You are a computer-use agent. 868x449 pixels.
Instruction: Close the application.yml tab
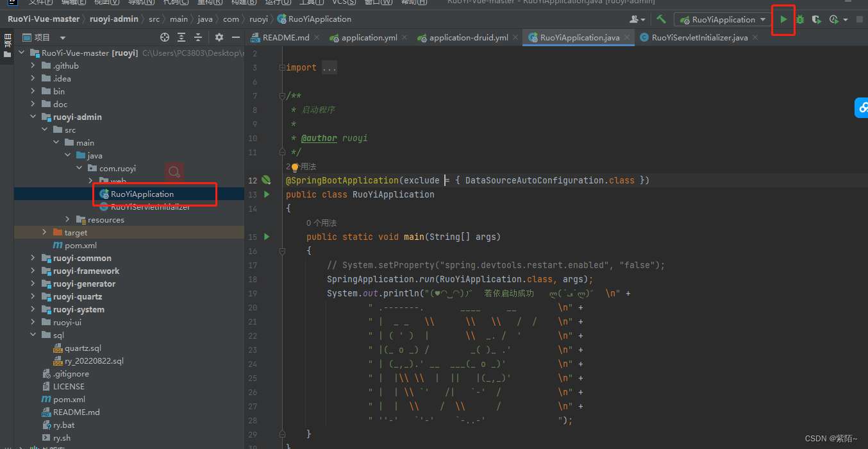click(x=405, y=37)
